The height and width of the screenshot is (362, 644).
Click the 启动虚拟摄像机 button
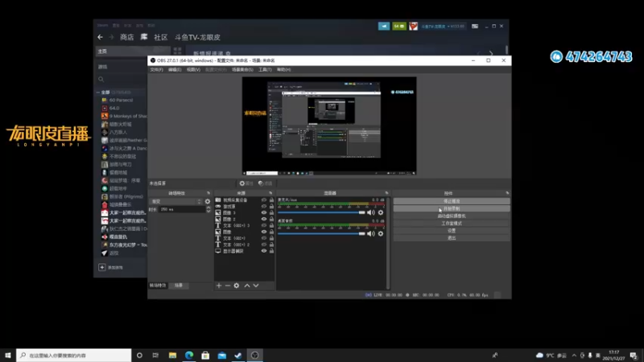pos(452,216)
